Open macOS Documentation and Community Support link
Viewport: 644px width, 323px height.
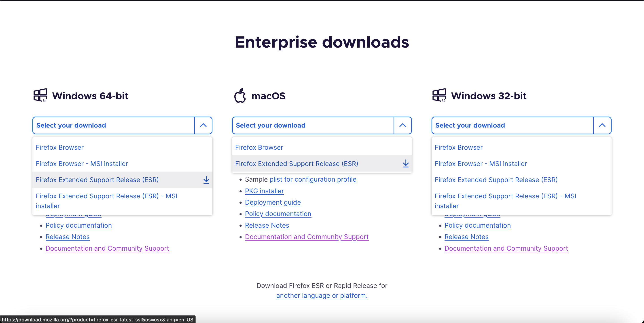point(307,237)
